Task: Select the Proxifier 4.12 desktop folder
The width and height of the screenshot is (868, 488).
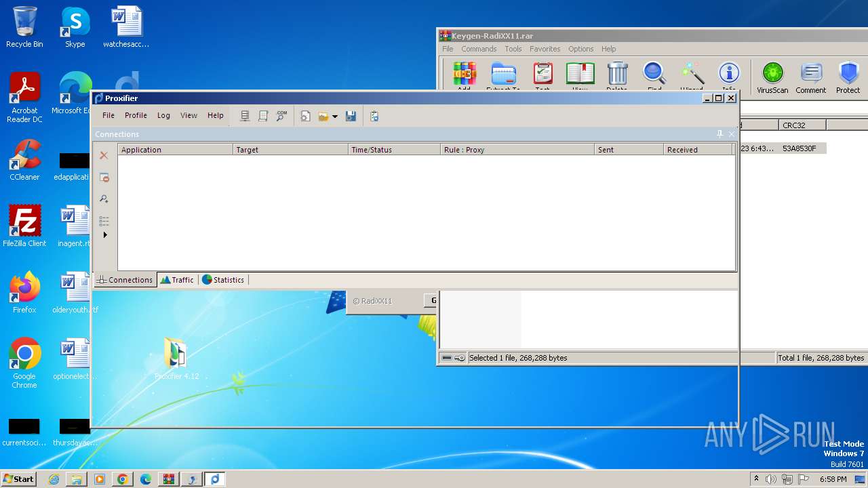Action: coord(176,357)
